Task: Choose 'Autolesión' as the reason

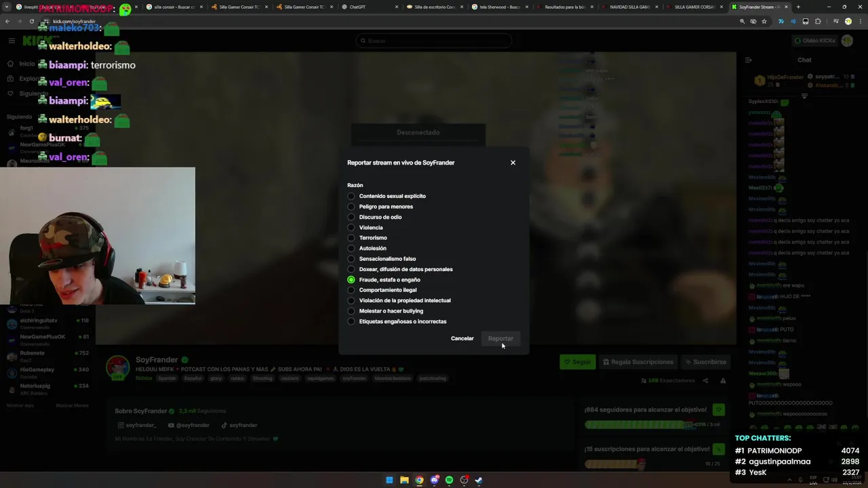Action: click(x=368, y=248)
